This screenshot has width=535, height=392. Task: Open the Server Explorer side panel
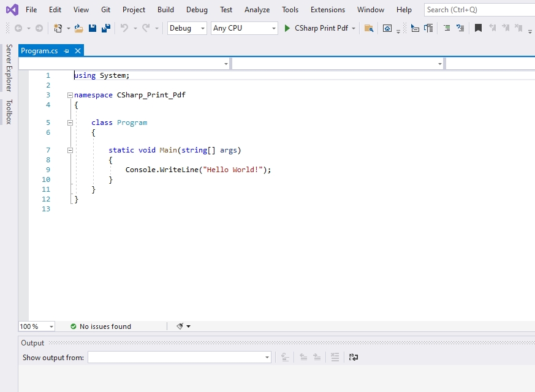[9, 67]
